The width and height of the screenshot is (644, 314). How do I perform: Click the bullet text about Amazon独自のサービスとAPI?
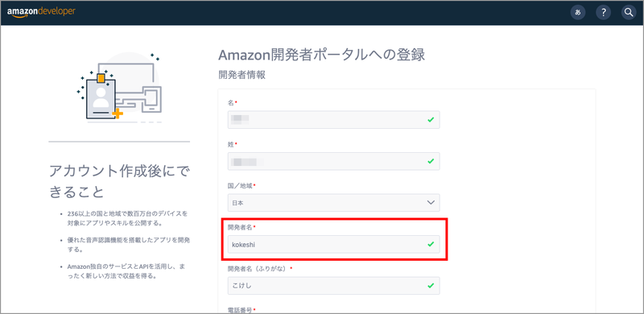(x=126, y=271)
